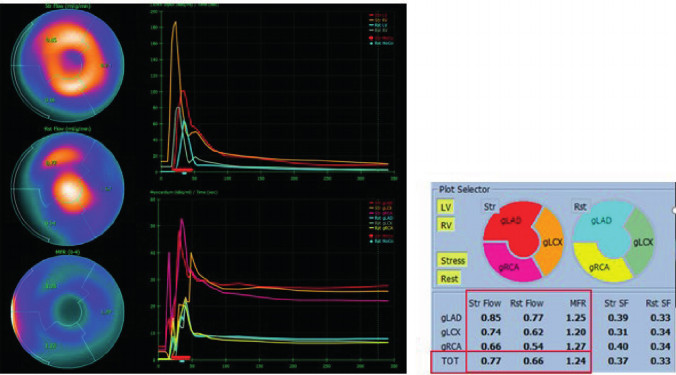This screenshot has width=676, height=375.
Task: Click gLAD Str SF value 0.39
Action: coord(618,318)
